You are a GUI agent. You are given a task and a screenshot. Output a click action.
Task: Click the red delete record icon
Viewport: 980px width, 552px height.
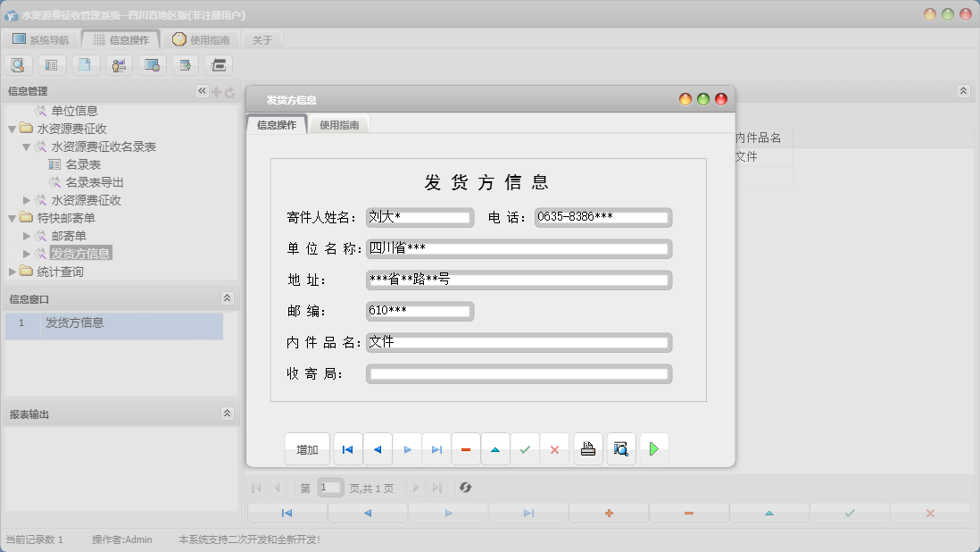tap(466, 448)
